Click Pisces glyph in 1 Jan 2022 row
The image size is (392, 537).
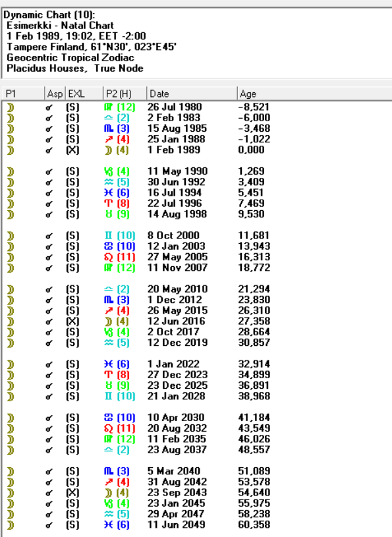[x=109, y=364]
